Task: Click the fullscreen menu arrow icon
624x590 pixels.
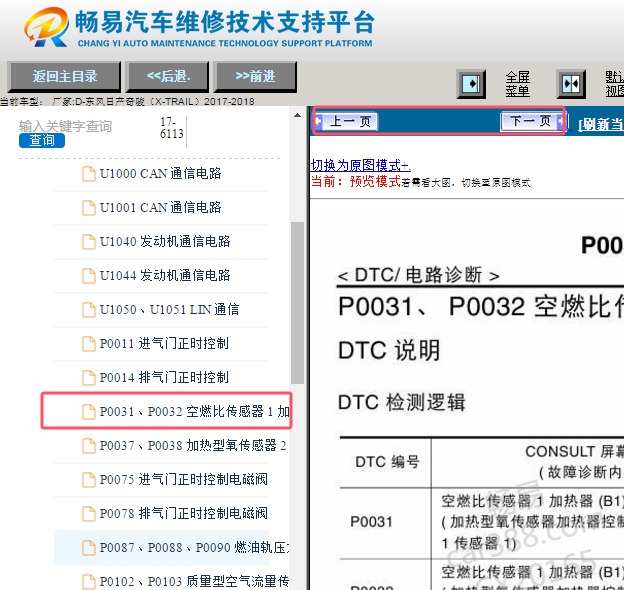Action: click(471, 84)
